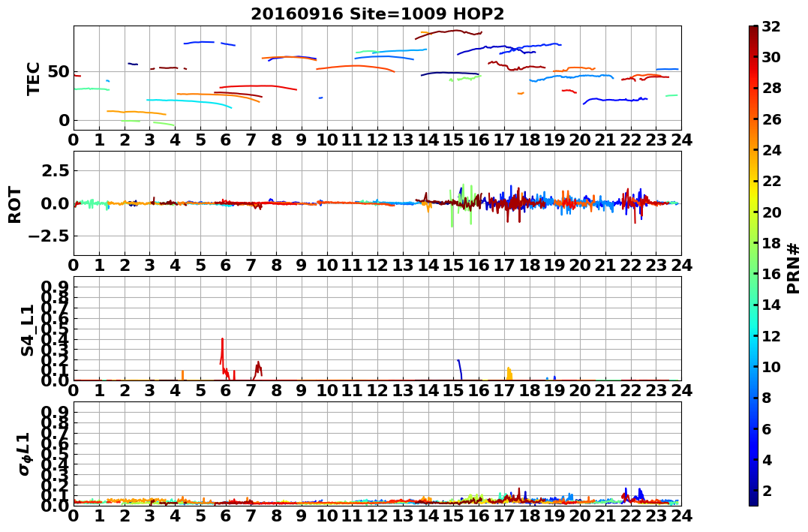Image resolution: width=808 pixels, height=532 pixels.
Task: Select the "TEC" y-axis label
Action: (34, 78)
